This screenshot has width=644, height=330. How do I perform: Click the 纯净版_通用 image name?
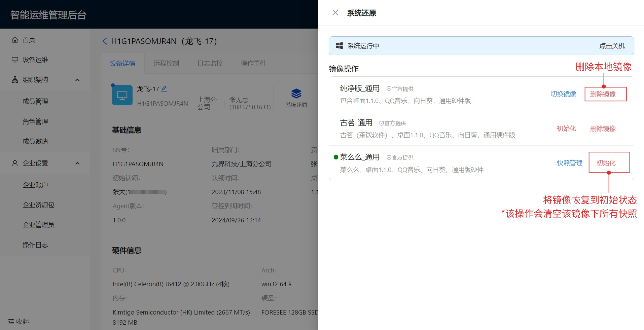[360, 88]
